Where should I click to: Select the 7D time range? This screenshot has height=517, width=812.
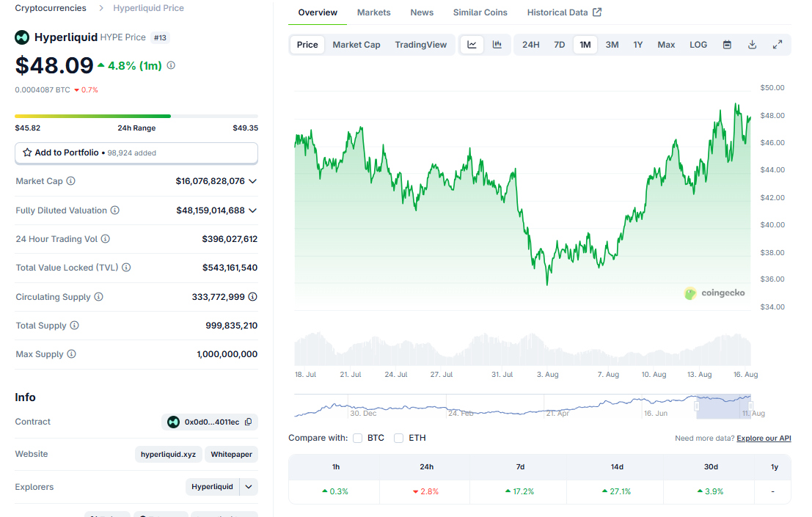pos(559,45)
